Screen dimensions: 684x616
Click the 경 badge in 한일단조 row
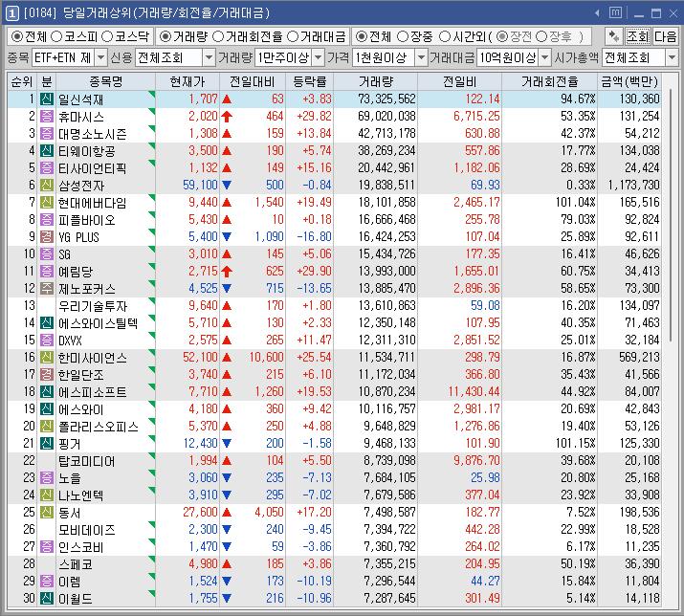tap(46, 374)
